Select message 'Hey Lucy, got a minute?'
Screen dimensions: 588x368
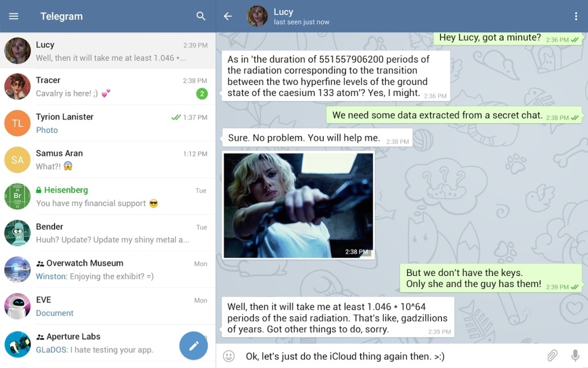click(x=508, y=38)
